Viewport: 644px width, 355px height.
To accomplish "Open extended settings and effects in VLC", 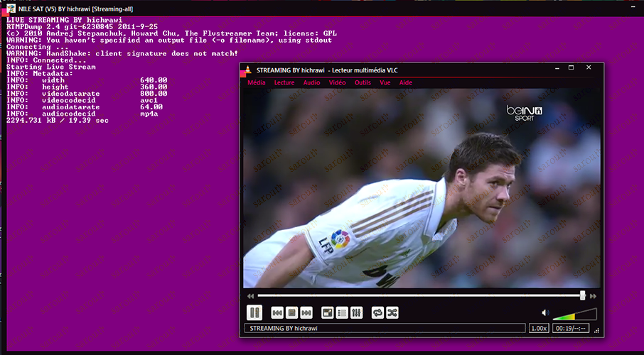I will pos(357,313).
